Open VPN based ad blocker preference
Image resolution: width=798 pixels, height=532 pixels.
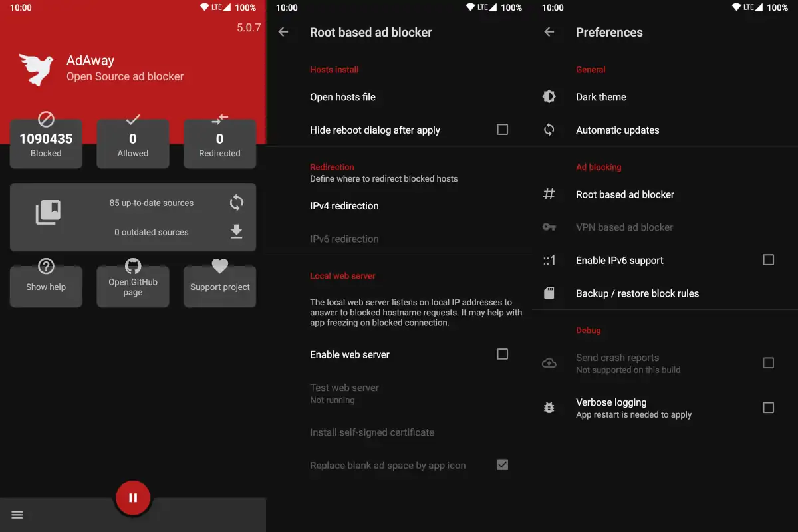pos(665,227)
